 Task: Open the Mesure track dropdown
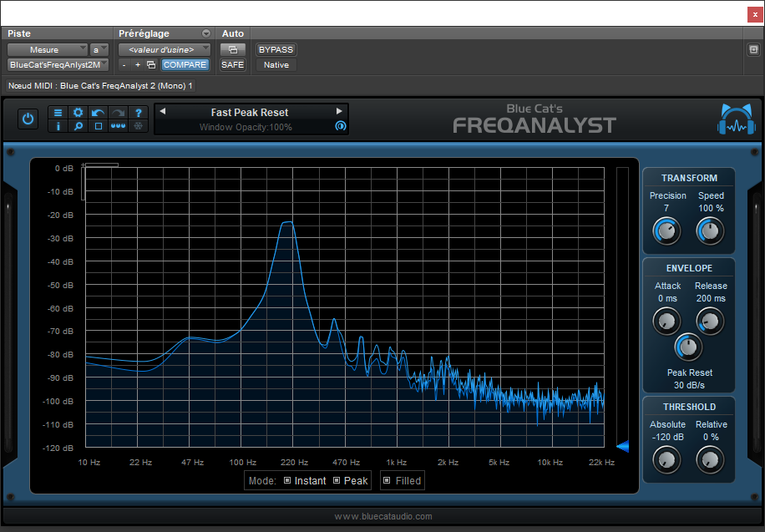(x=47, y=50)
